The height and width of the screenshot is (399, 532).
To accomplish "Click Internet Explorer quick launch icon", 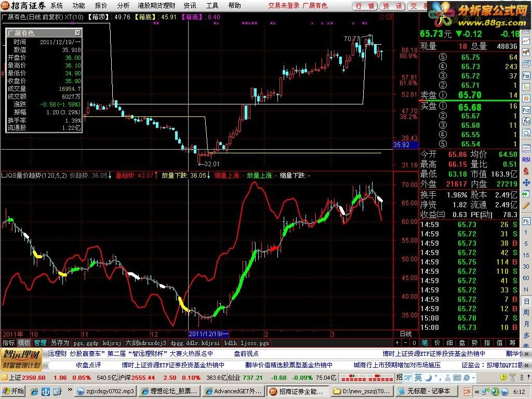I will point(34,391).
